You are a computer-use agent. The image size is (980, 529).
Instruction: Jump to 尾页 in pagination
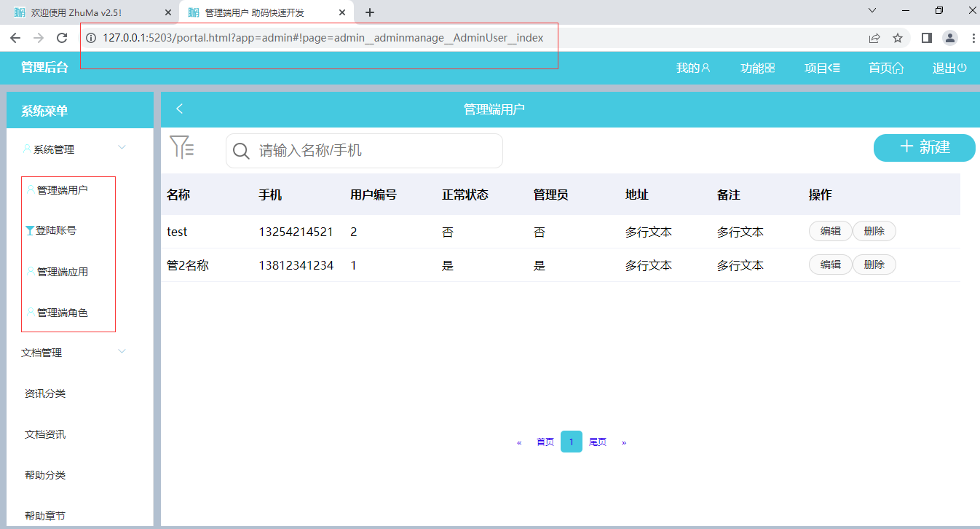(x=598, y=442)
